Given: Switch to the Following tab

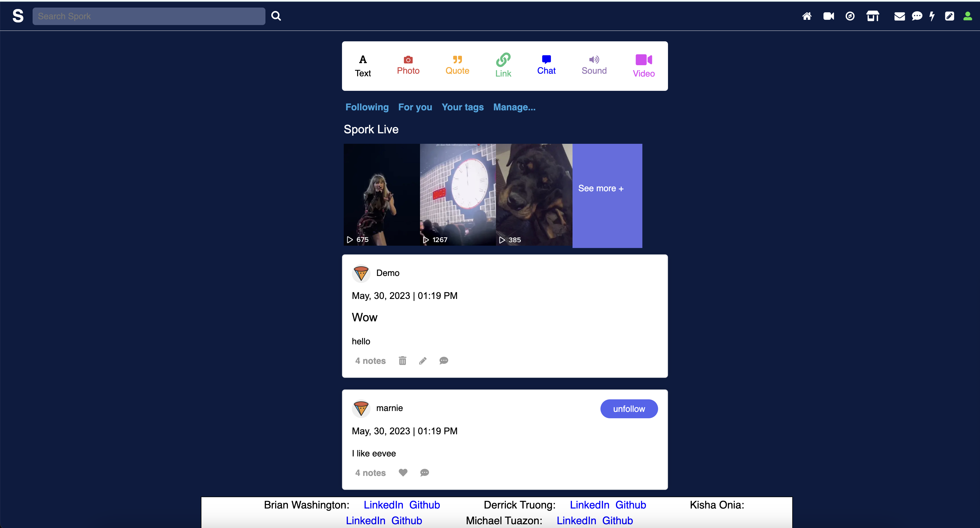Looking at the screenshot, I should 367,107.
